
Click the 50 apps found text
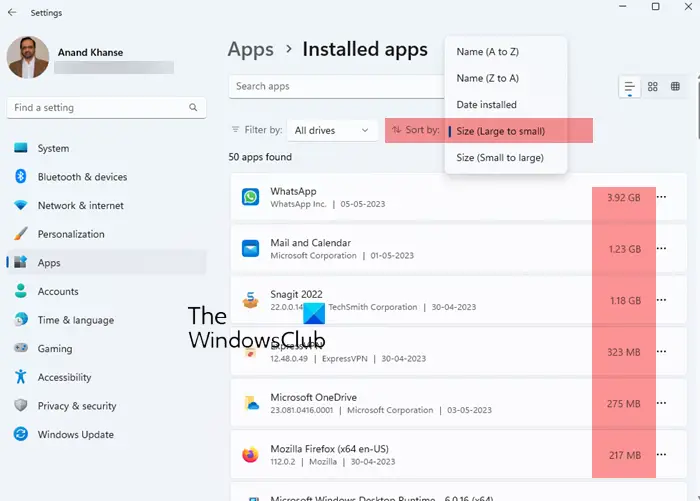point(260,157)
